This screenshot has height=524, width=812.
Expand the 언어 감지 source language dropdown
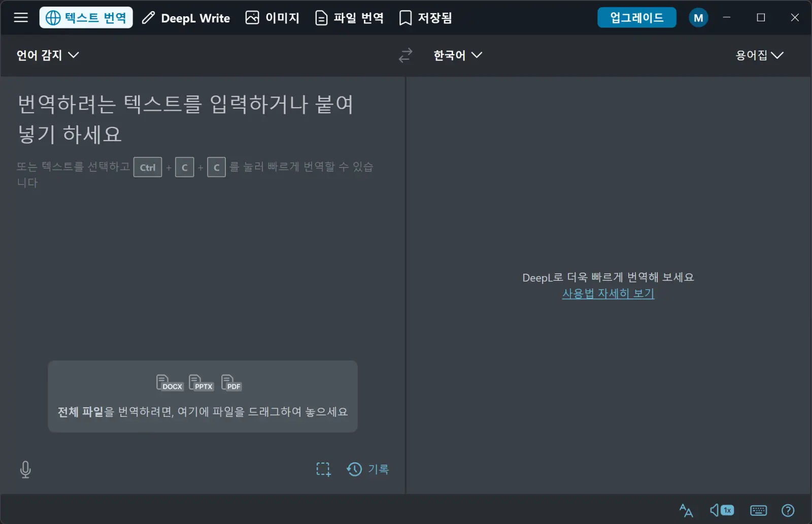48,55
